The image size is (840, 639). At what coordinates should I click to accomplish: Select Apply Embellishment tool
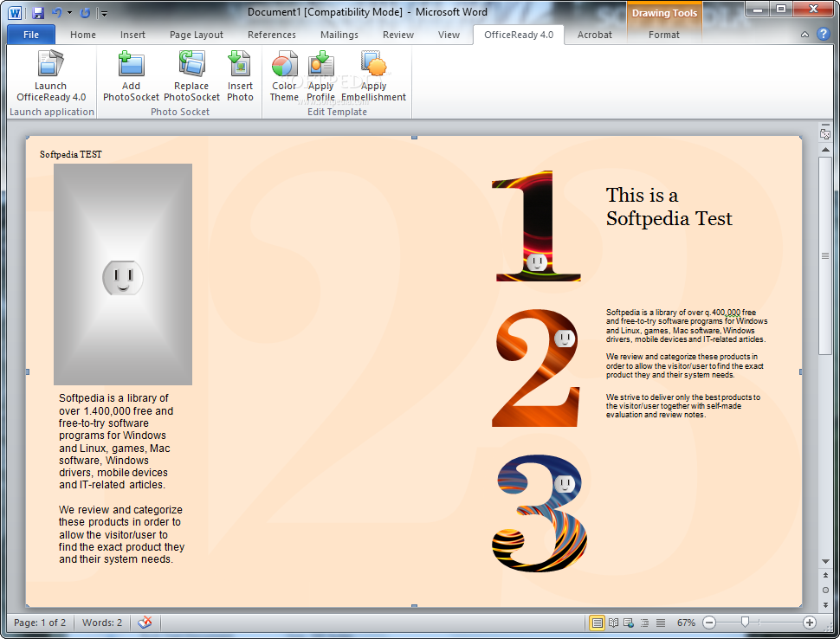[373, 76]
